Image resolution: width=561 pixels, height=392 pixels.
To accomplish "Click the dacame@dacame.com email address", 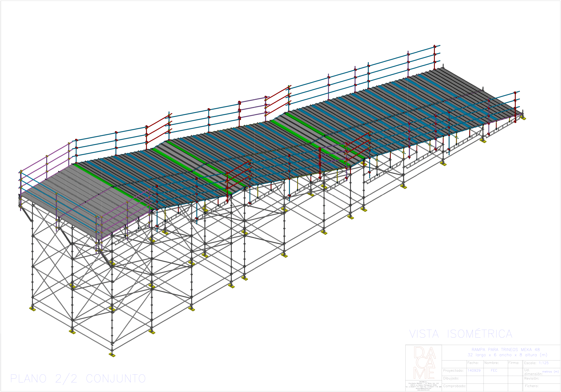I will 423,388.
